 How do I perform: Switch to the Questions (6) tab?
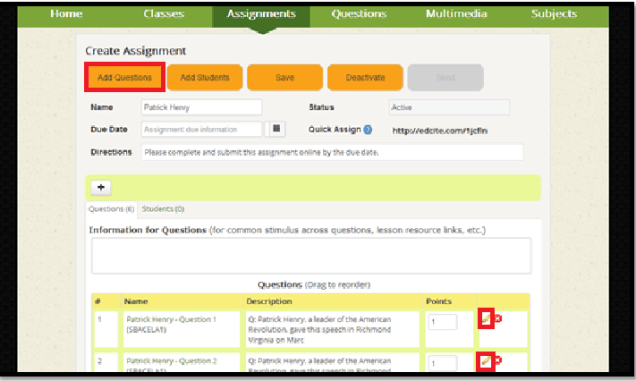111,209
